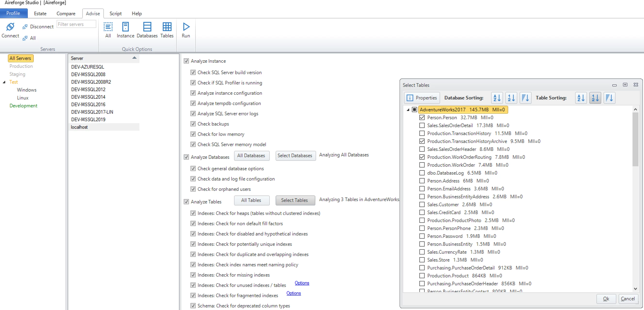This screenshot has height=310, width=644.
Task: Open the Script tab
Action: (x=115, y=14)
